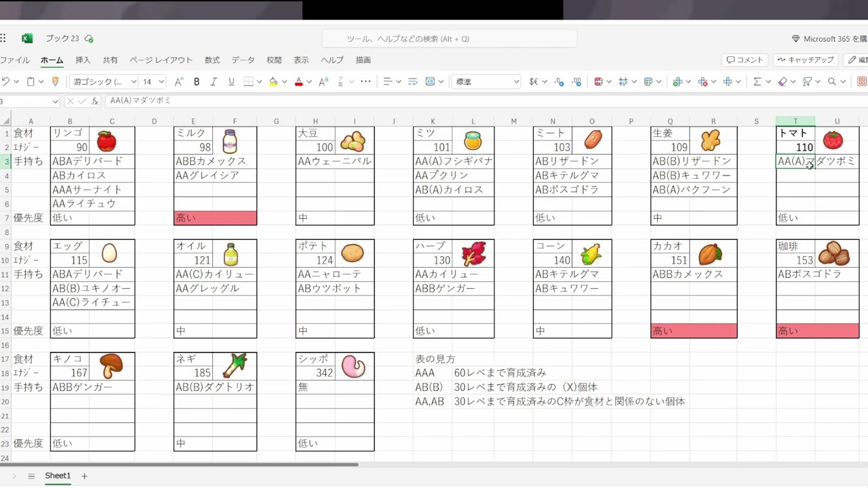This screenshot has width=868, height=488.
Task: Toggle Bold formatting
Action: coord(196,81)
